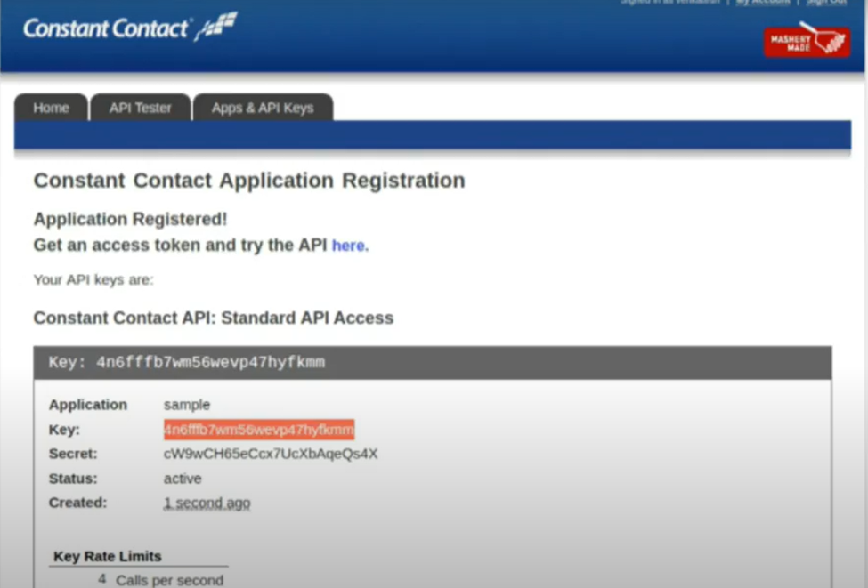Click the "Created:" field label

(77, 503)
